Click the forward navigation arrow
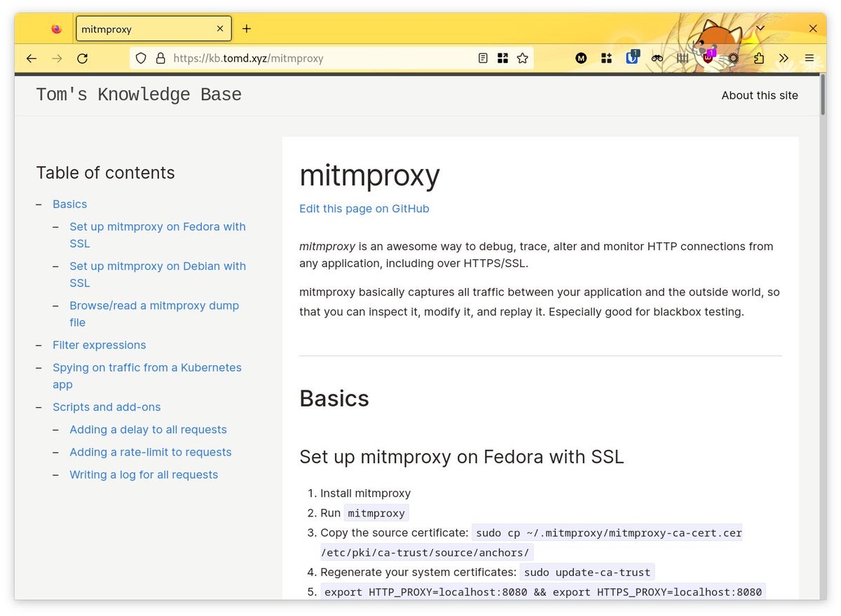Image resolution: width=841 pixels, height=616 pixels. [57, 58]
